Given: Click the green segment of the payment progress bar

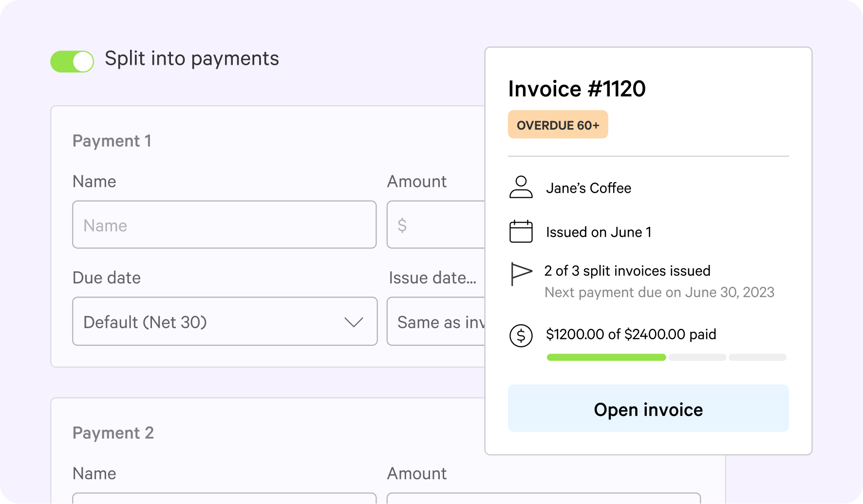Looking at the screenshot, I should [606, 357].
